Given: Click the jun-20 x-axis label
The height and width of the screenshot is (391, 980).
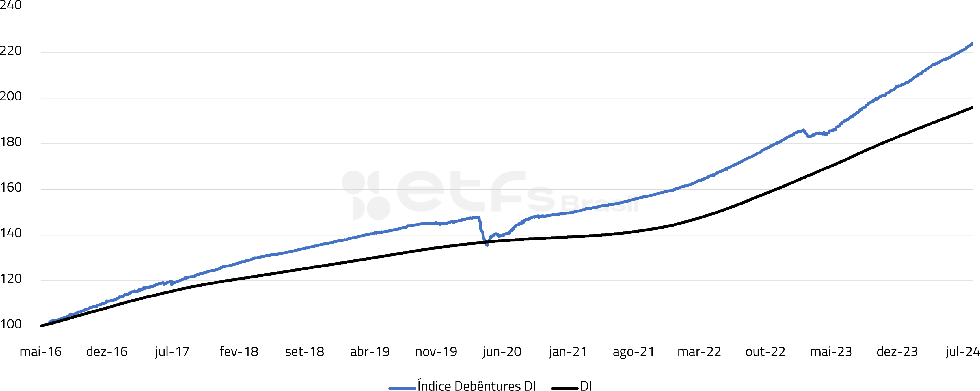Looking at the screenshot, I should [502, 351].
